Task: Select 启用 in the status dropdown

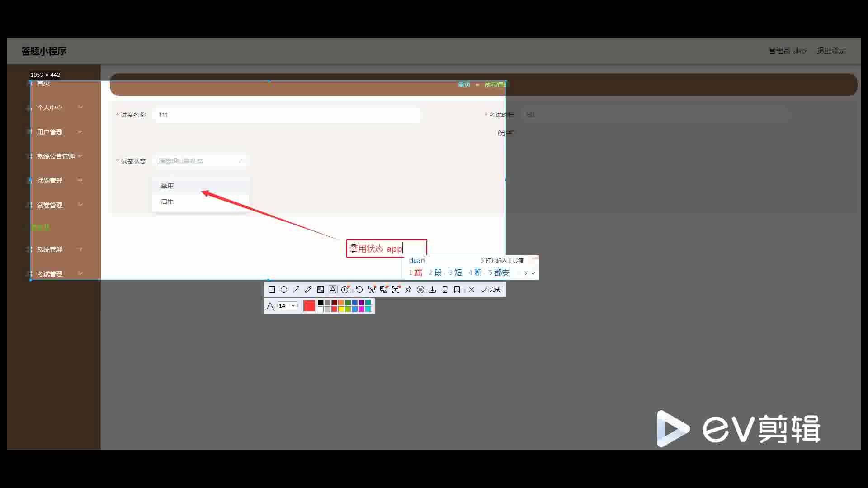Action: (200, 202)
